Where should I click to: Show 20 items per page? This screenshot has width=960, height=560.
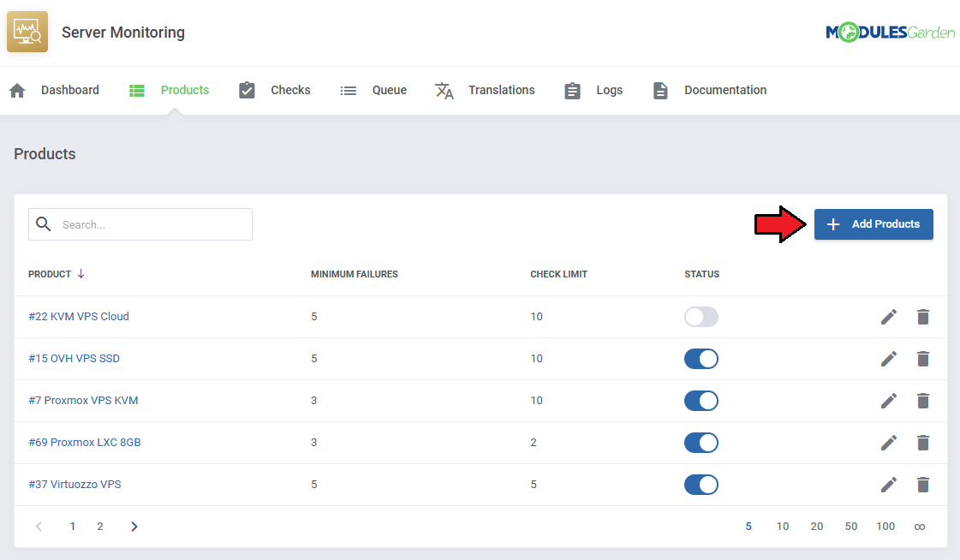(x=817, y=527)
